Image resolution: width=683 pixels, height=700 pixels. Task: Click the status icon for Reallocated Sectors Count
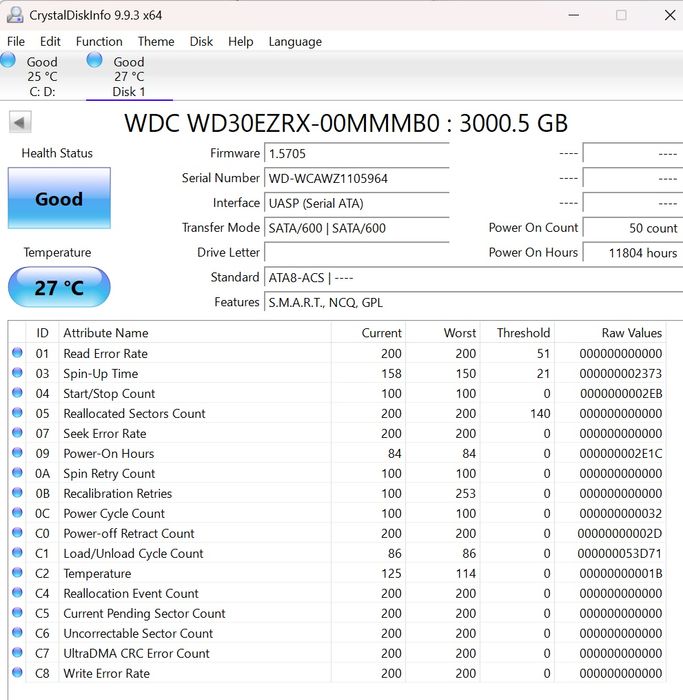point(17,412)
